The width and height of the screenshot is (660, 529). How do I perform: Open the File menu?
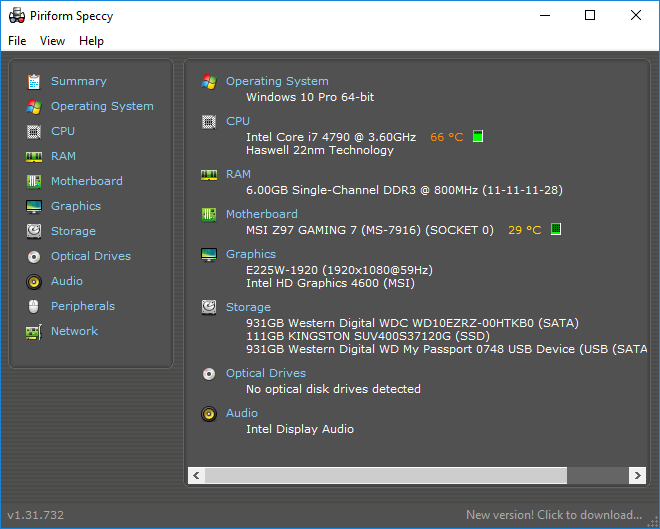pos(17,41)
